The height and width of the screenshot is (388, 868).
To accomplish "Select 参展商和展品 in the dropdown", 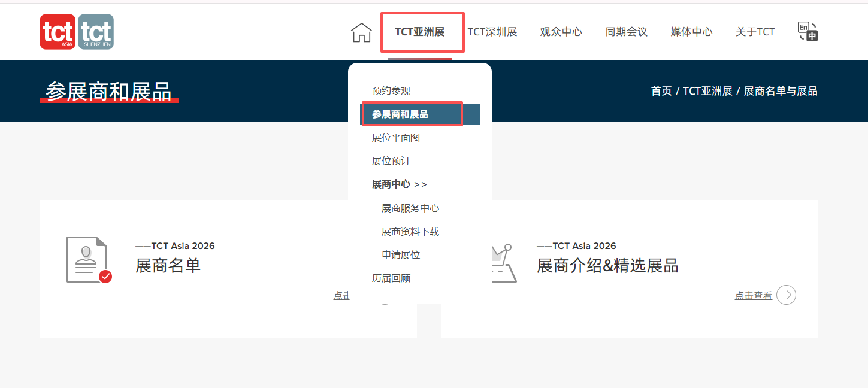I will (x=400, y=114).
